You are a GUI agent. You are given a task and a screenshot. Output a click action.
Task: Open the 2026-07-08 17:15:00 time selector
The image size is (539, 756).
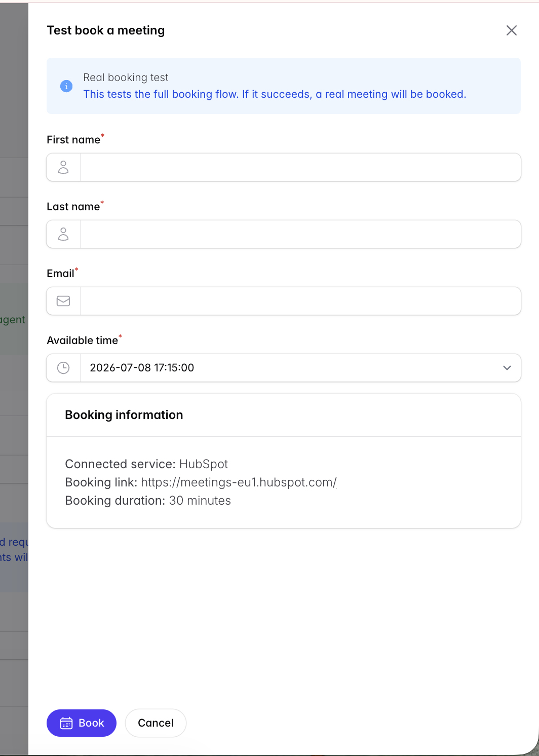[x=284, y=368]
